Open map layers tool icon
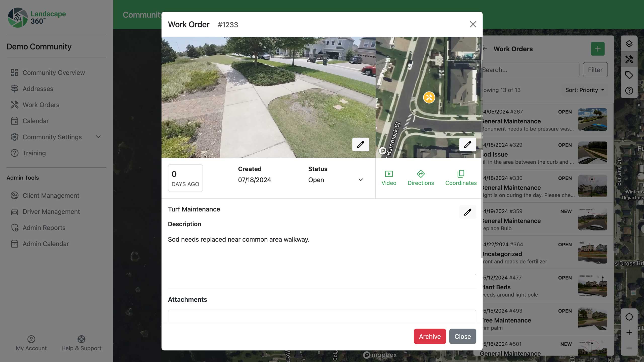 [x=629, y=44]
